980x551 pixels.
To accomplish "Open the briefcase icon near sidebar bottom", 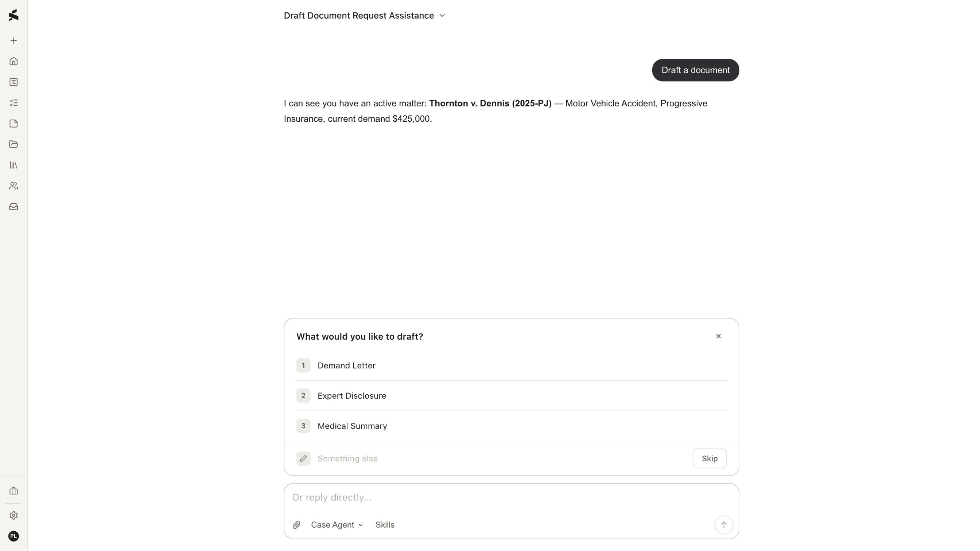I will coord(14,491).
